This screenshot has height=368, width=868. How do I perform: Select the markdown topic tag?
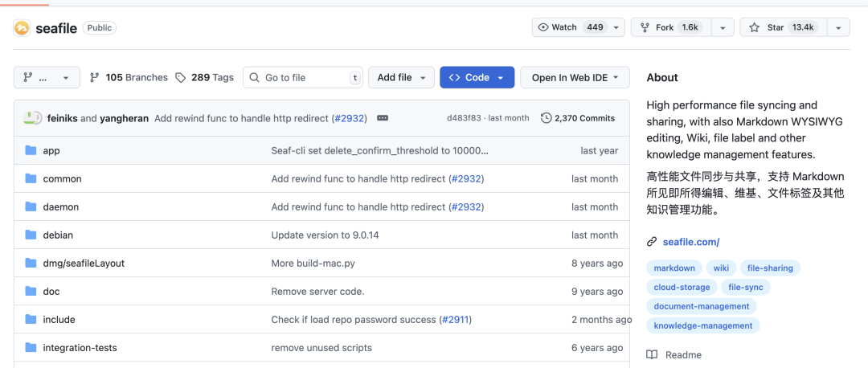point(674,268)
